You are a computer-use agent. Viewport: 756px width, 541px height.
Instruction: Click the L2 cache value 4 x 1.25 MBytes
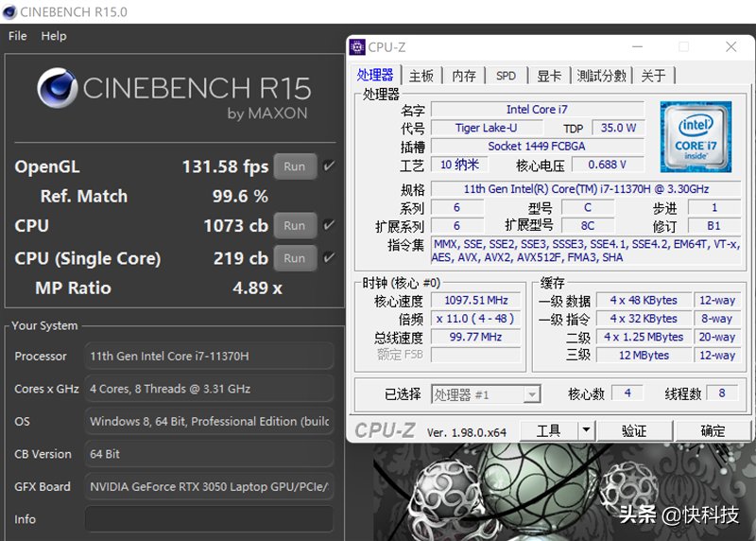[644, 337]
